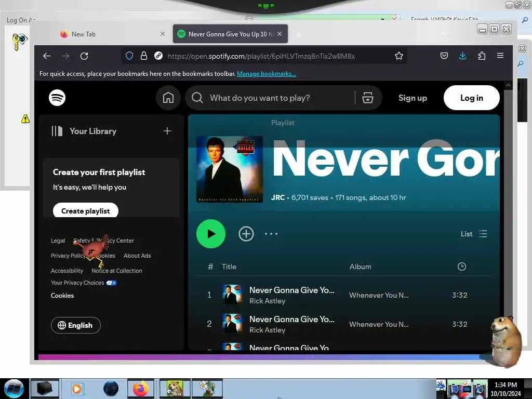The width and height of the screenshot is (532, 399).
Task: Close the New Tab tab
Action: tap(163, 34)
